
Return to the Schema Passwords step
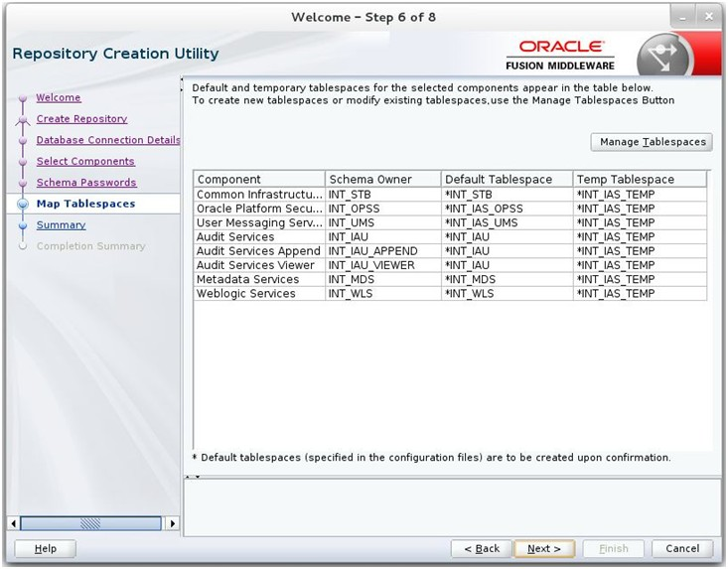pyautogui.click(x=86, y=183)
